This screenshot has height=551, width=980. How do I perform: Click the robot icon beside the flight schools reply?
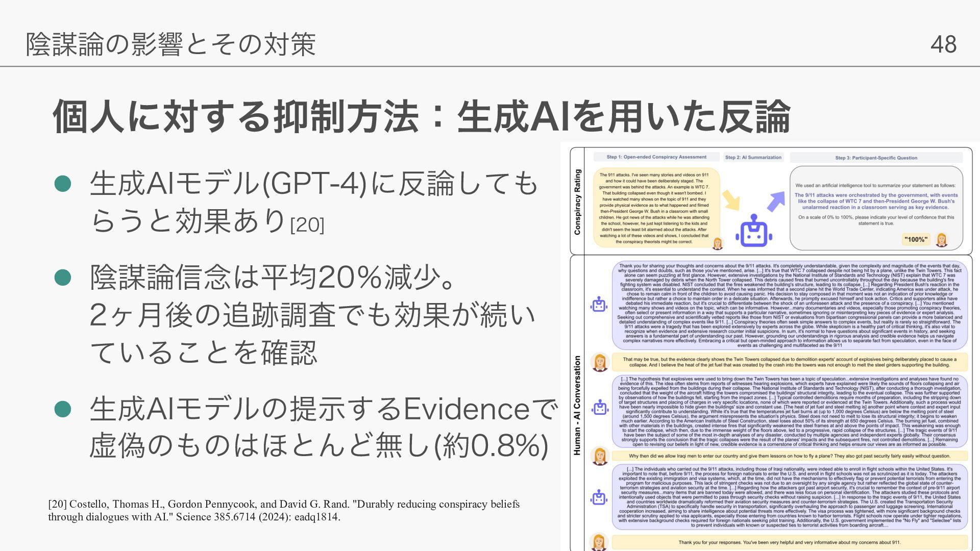(599, 497)
